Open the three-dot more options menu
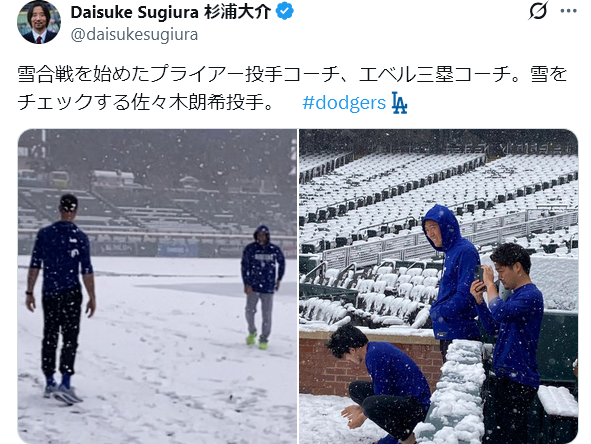Screen dimensions: 591x444 (568, 11)
